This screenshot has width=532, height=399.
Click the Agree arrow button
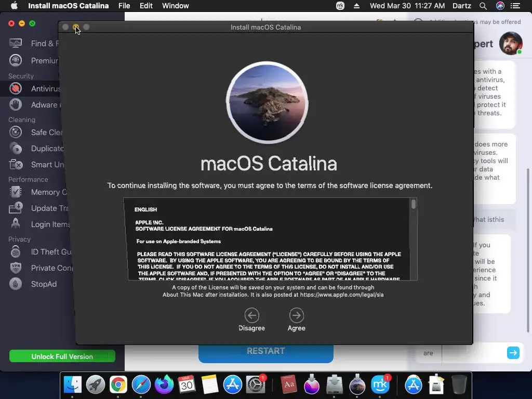click(x=297, y=315)
